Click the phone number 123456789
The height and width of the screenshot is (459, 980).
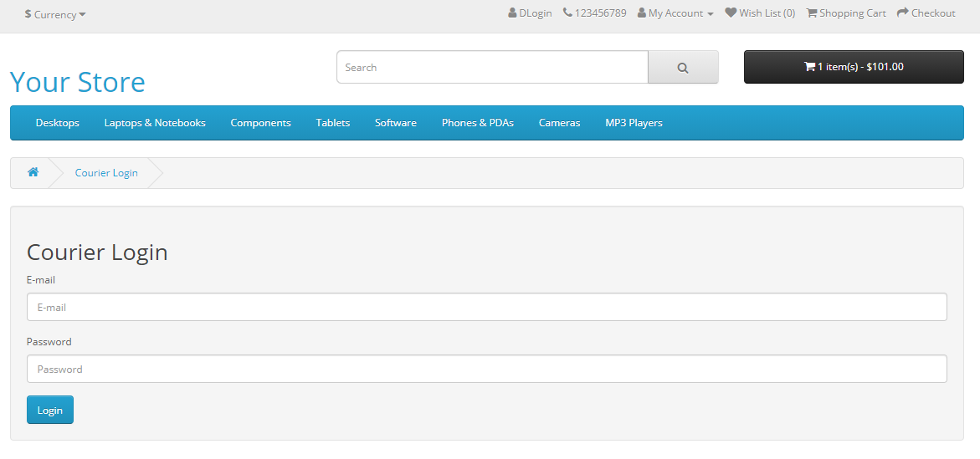click(x=594, y=13)
